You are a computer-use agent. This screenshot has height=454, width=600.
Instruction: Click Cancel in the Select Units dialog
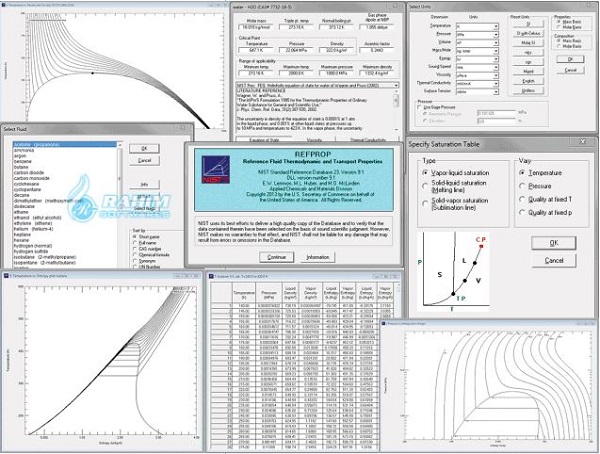570,70
